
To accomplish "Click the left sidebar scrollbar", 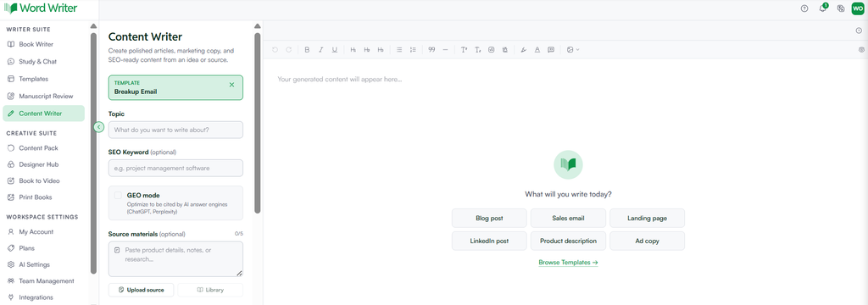I will coord(93,152).
